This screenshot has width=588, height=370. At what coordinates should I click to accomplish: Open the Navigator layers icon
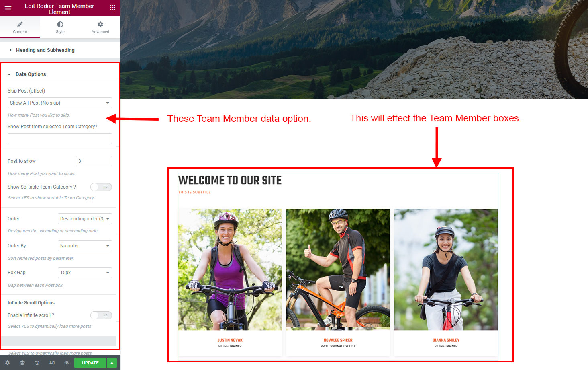22,363
